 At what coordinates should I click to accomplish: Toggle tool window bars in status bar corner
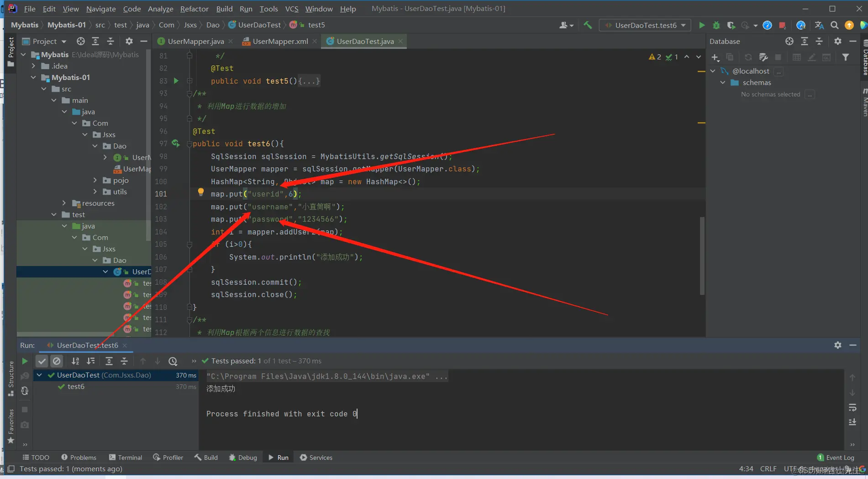(11, 469)
